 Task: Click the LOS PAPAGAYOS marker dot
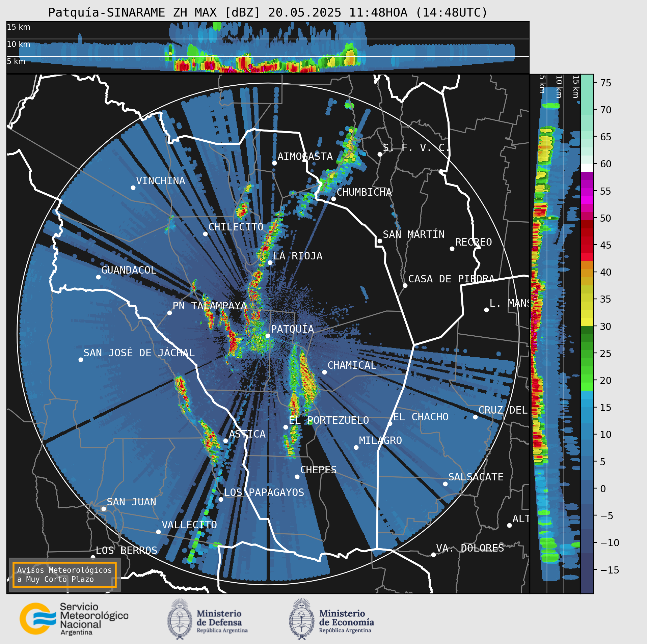tap(221, 499)
